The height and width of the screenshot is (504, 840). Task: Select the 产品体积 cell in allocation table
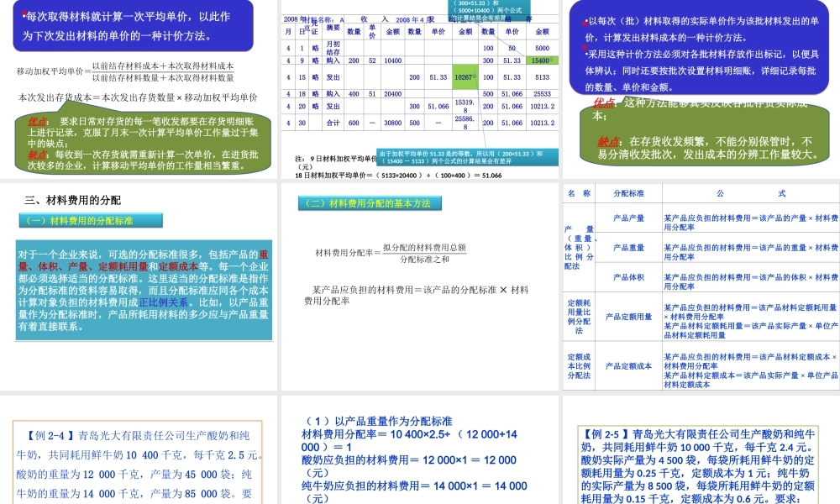tap(627, 276)
